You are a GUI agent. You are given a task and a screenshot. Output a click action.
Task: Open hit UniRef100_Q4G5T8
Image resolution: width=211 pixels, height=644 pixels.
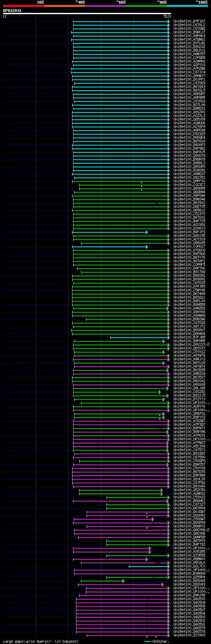pyautogui.click(x=189, y=631)
